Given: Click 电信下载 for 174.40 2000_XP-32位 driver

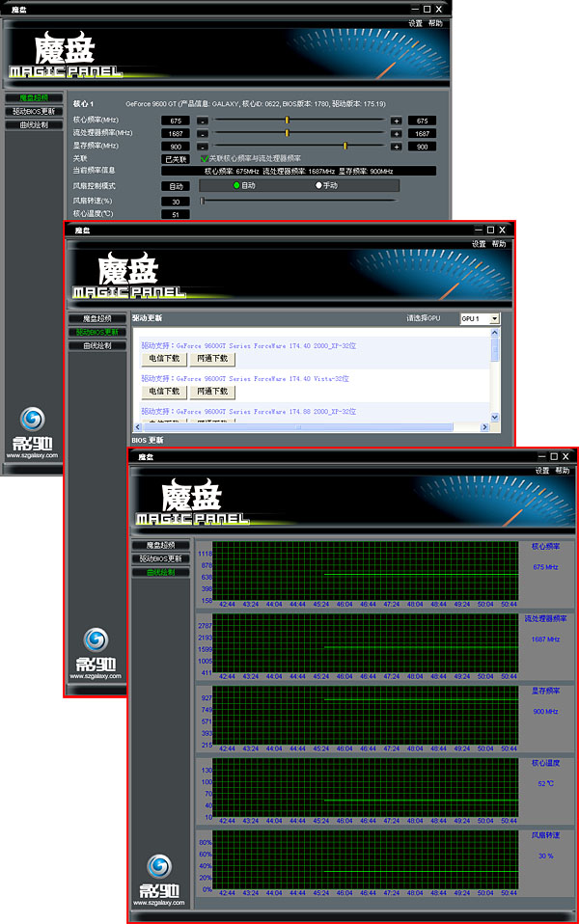Looking at the screenshot, I should pyautogui.click(x=164, y=358).
